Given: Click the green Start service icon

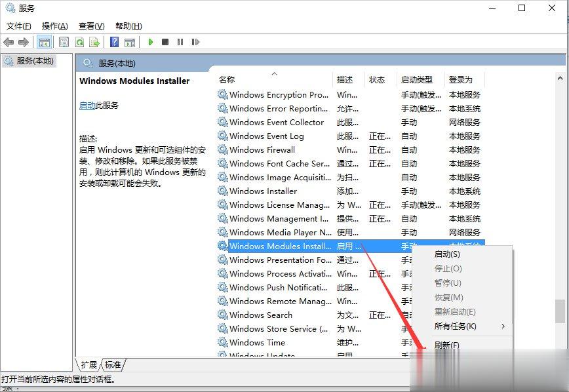Looking at the screenshot, I should pyautogui.click(x=151, y=42).
